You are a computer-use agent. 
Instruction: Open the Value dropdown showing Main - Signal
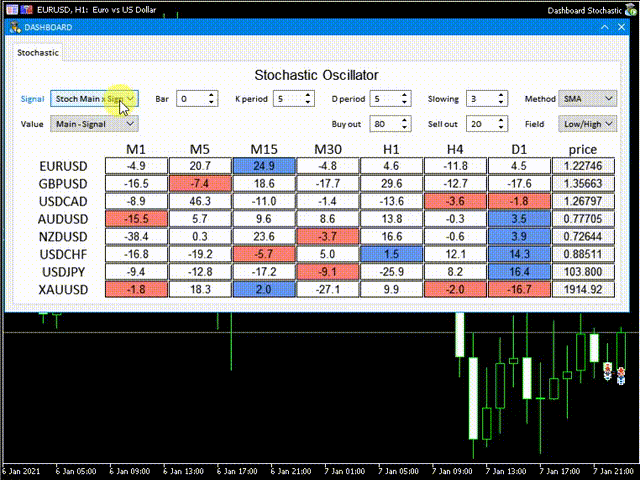click(x=94, y=124)
